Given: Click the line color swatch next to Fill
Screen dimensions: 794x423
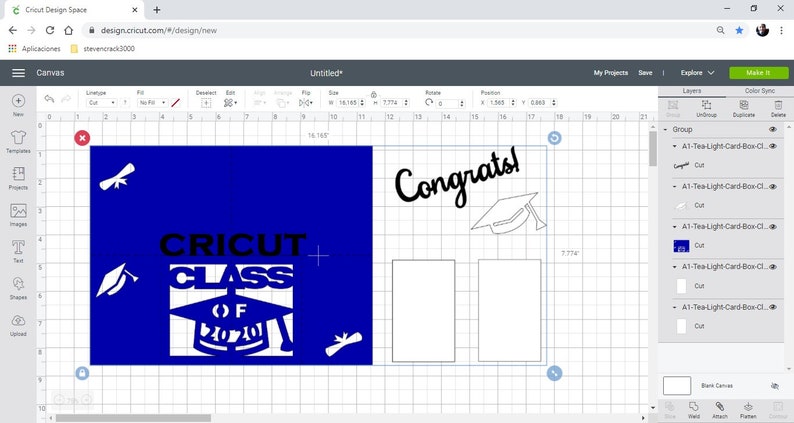Looking at the screenshot, I should 176,103.
